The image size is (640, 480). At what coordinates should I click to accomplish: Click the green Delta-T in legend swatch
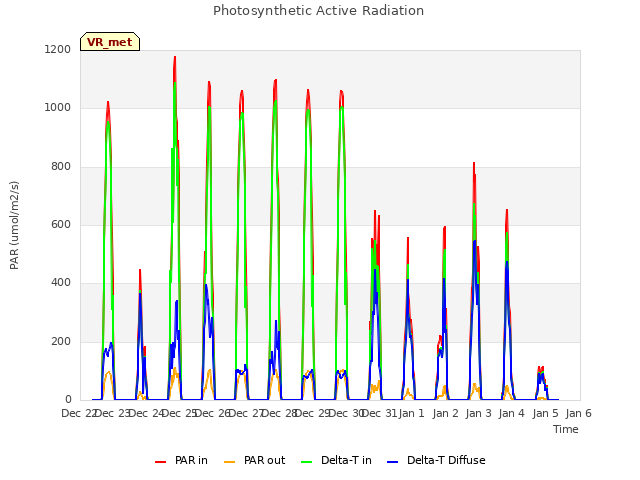point(307,462)
